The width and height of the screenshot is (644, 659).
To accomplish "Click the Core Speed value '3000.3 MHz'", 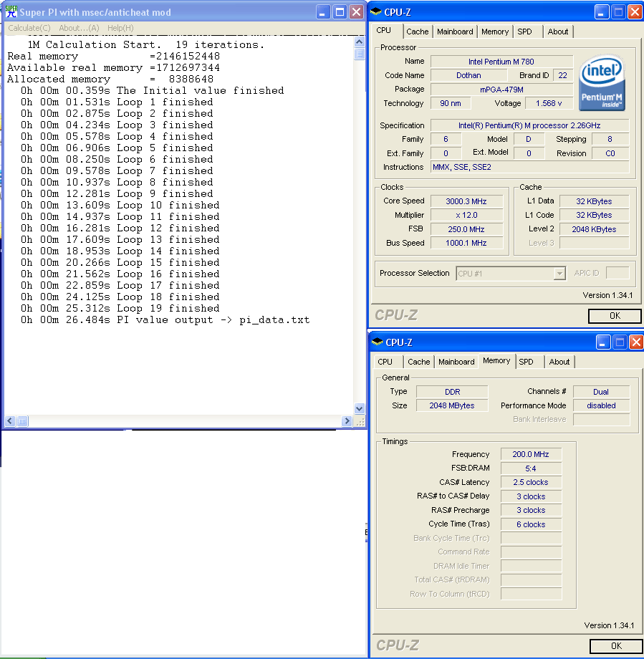I will coord(466,201).
